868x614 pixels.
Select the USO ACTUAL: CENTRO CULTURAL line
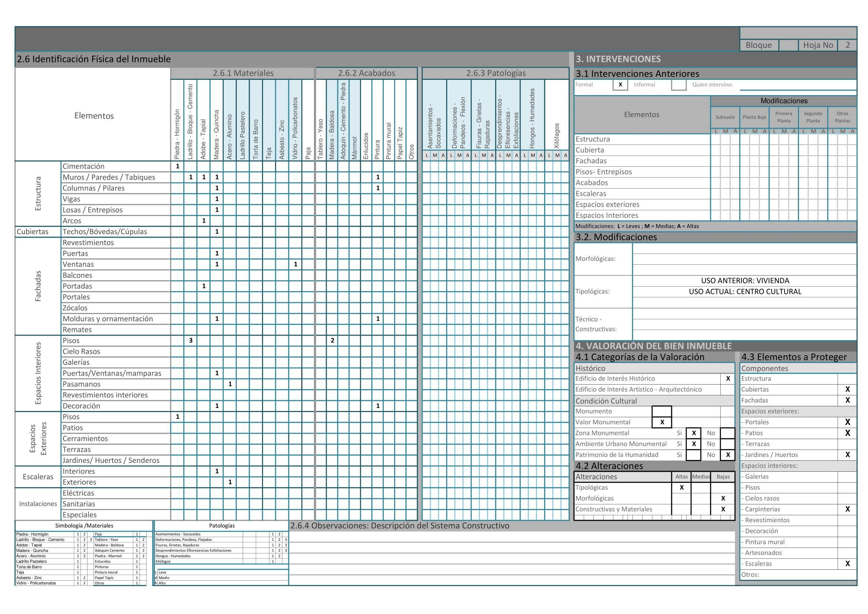click(x=745, y=291)
